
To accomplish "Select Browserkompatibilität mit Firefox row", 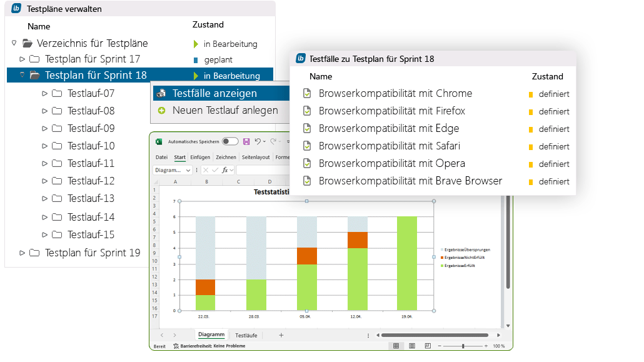I will click(x=391, y=111).
